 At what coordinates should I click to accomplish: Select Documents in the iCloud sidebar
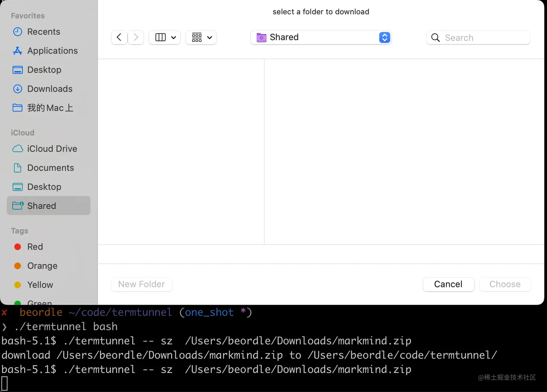tap(50, 168)
